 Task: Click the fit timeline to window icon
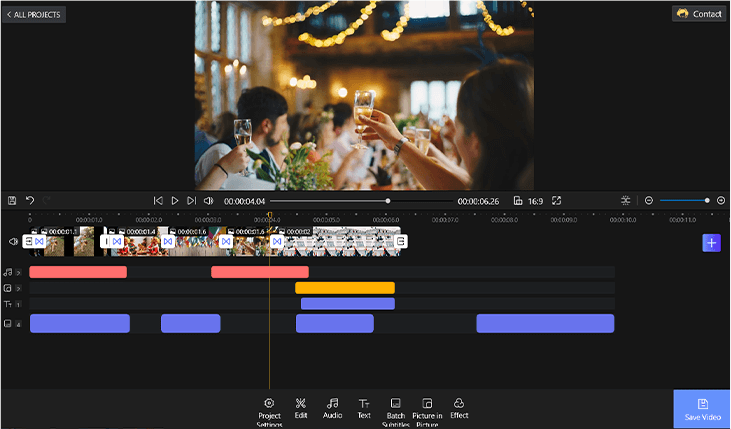[626, 201]
